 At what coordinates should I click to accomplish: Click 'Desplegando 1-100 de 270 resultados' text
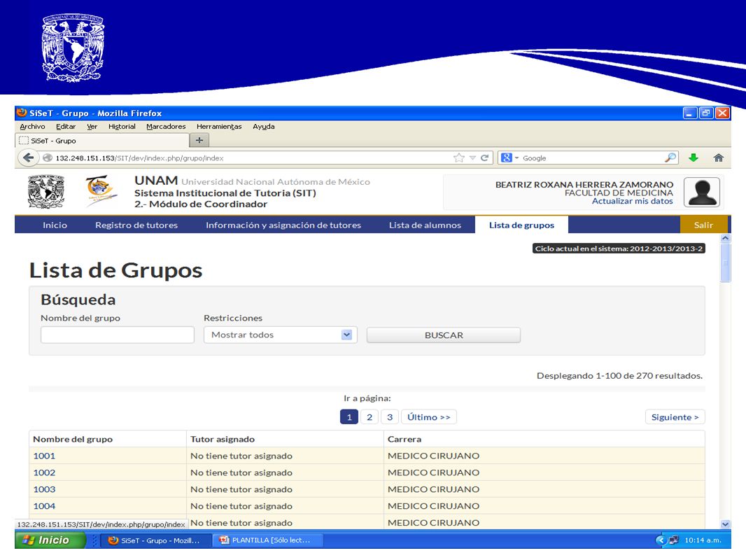point(619,376)
